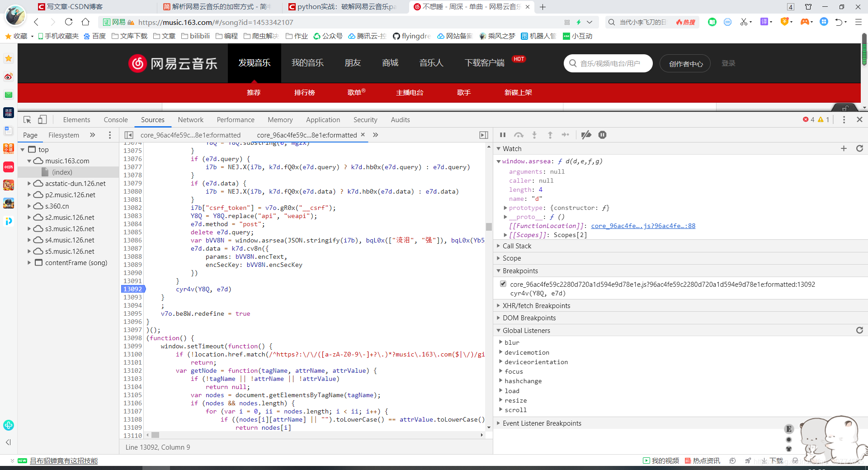Step out of current function
Screen dimensions: 868x470
pos(550,135)
